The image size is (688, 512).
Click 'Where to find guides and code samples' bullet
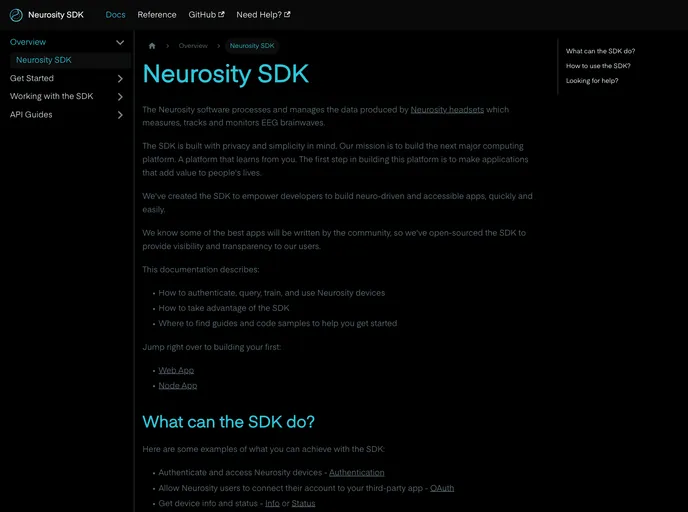[278, 323]
